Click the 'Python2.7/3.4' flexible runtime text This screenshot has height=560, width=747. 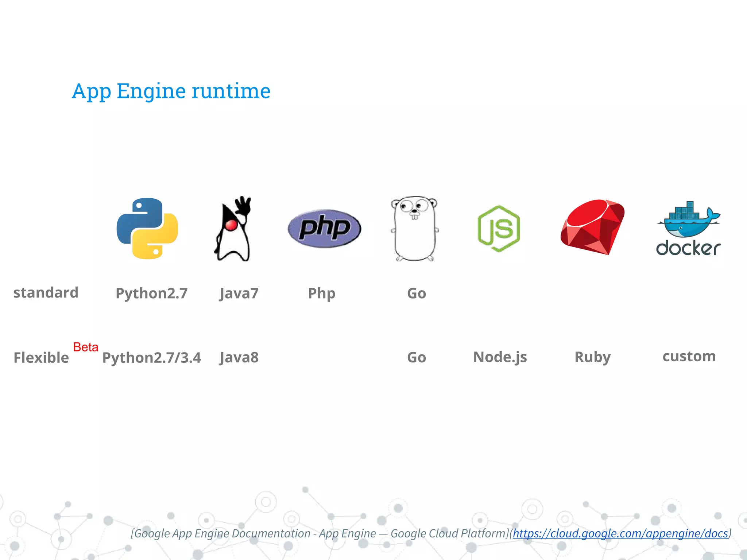pos(152,358)
